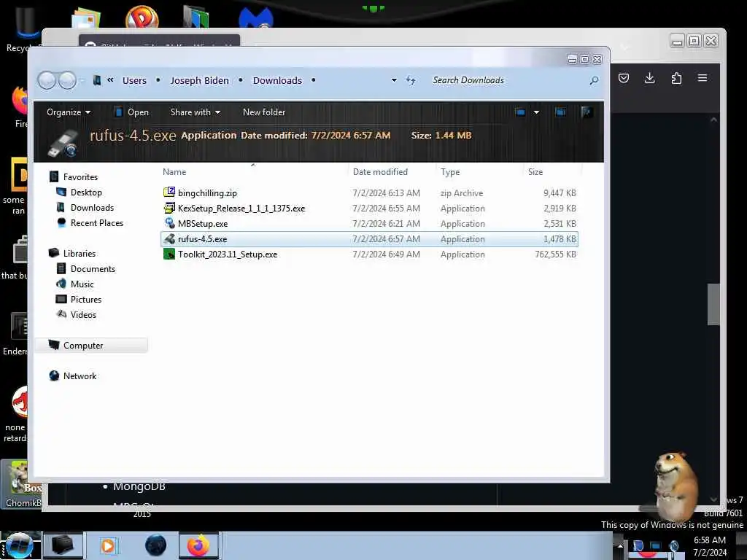This screenshot has width=747, height=560.
Task: Toggle the preview pane icon
Action: 560,112
